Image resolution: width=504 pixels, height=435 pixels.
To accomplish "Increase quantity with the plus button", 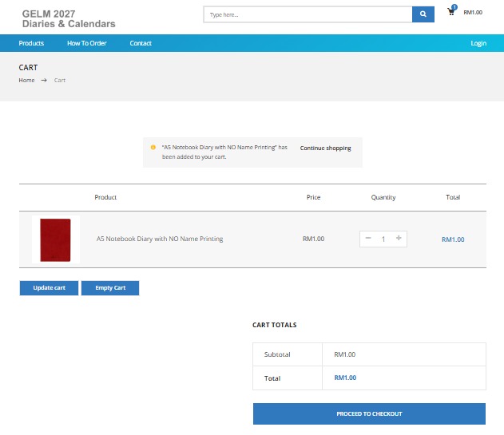I will [399, 238].
